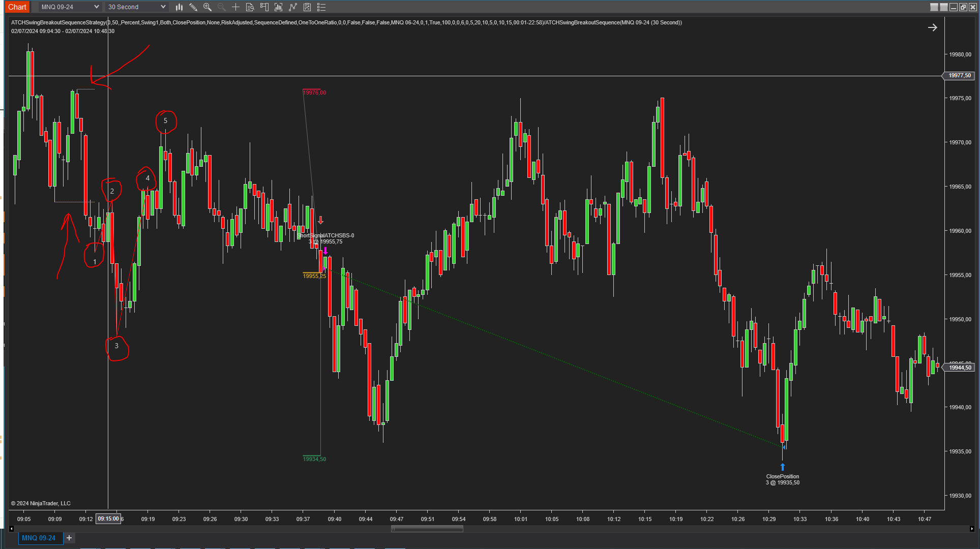
Task: Show the data box icon
Action: [250, 7]
